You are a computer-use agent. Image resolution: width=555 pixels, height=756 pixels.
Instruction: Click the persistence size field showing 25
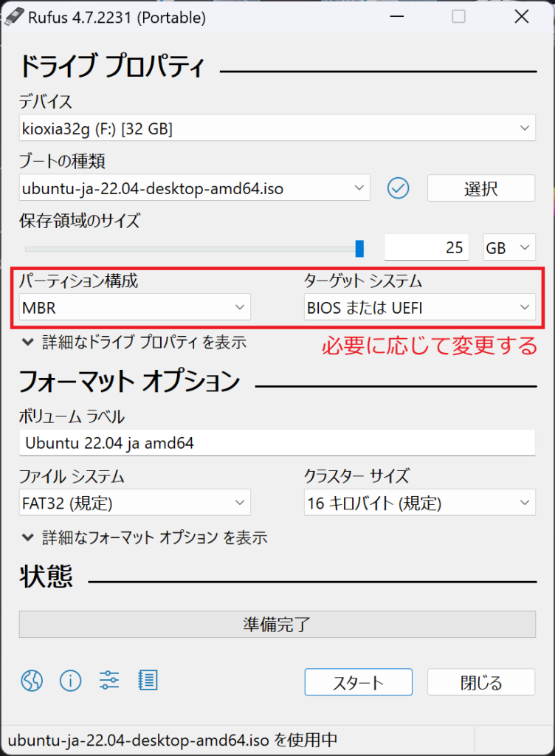click(427, 247)
